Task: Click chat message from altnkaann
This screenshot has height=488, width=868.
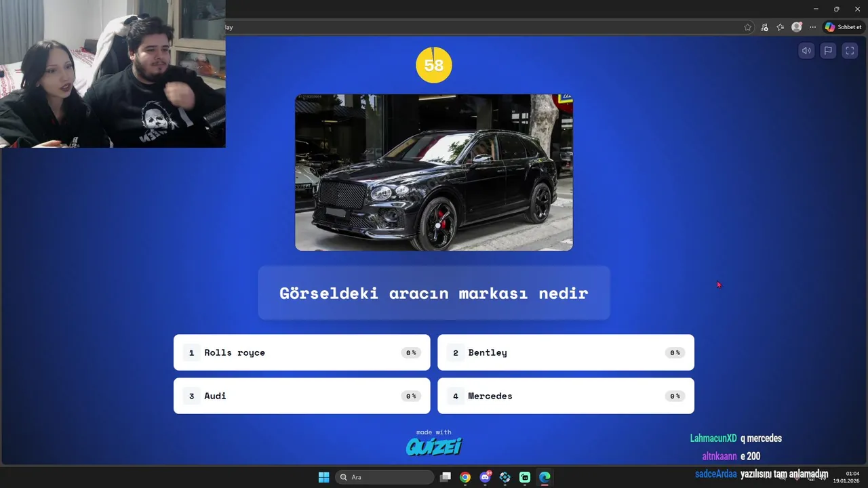Action: (x=731, y=456)
